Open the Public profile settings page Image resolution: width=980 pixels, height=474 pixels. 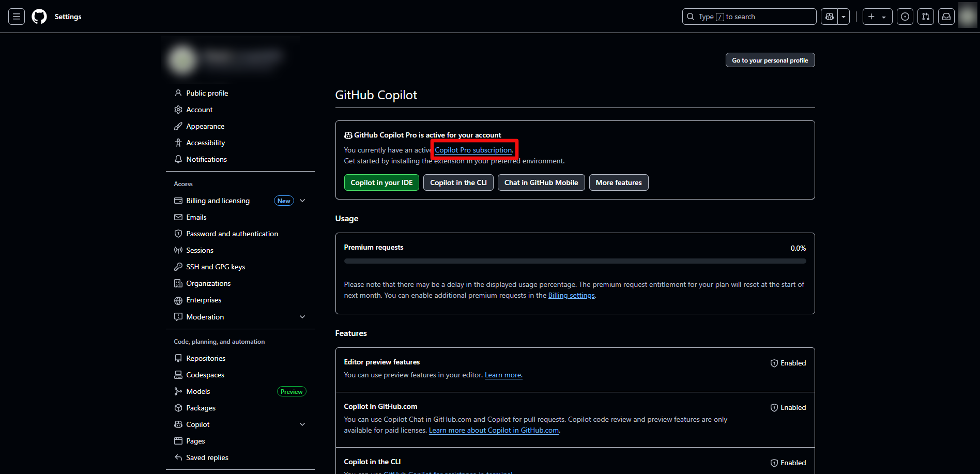point(207,93)
